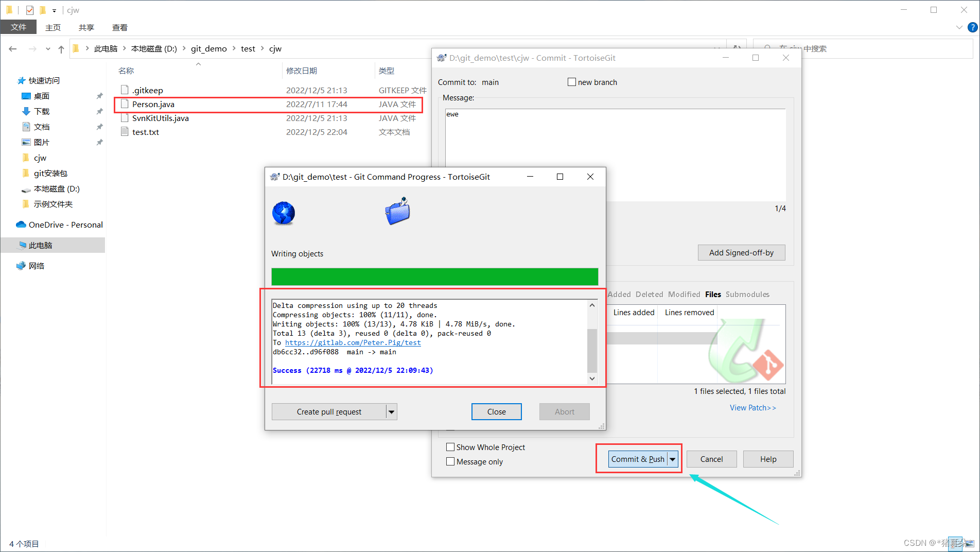Viewport: 980px width, 552px height.
Task: Open the cjw folder in the sidebar
Action: [40, 158]
